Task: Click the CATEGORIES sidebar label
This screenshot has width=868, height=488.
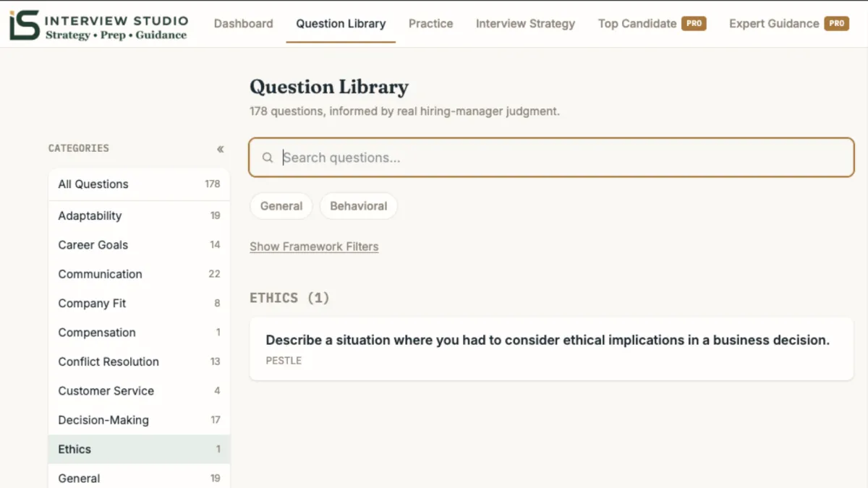Action: click(79, 148)
